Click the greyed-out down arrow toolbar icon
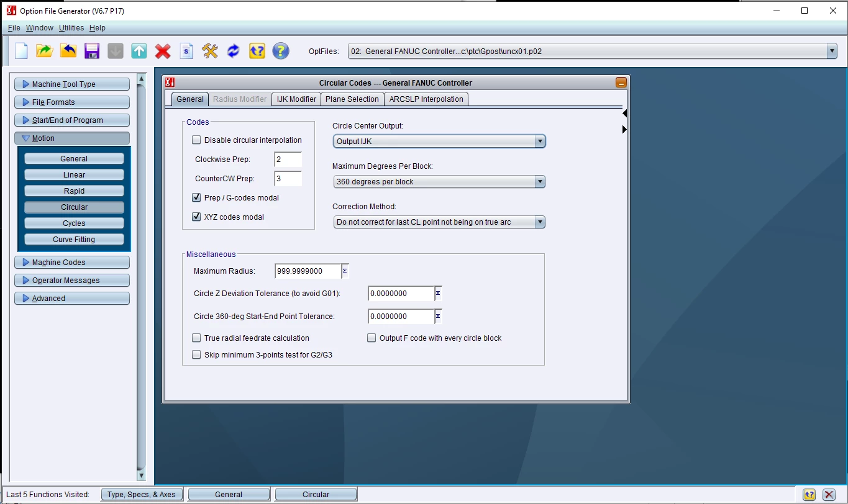The width and height of the screenshot is (848, 504). coord(116,51)
